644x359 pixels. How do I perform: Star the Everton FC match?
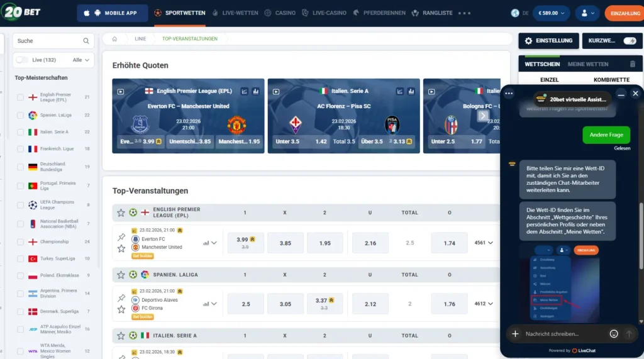coord(121,248)
